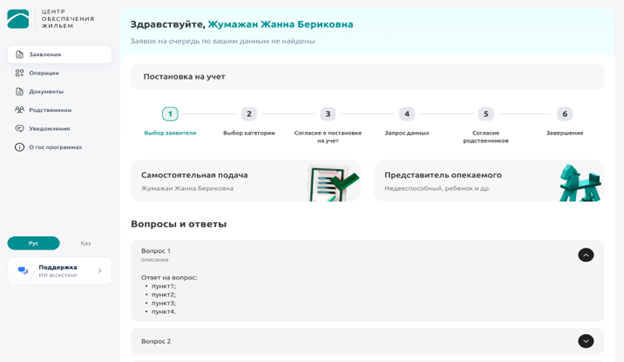The width and height of the screenshot is (624, 362).
Task: Switch language to Каз
Action: click(x=86, y=243)
